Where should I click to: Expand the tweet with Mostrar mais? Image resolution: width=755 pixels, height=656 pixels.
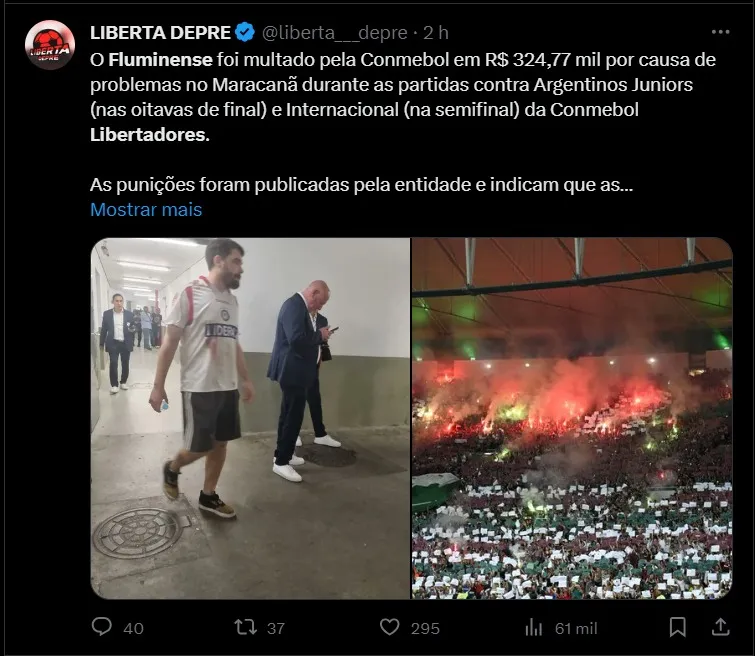(146, 210)
